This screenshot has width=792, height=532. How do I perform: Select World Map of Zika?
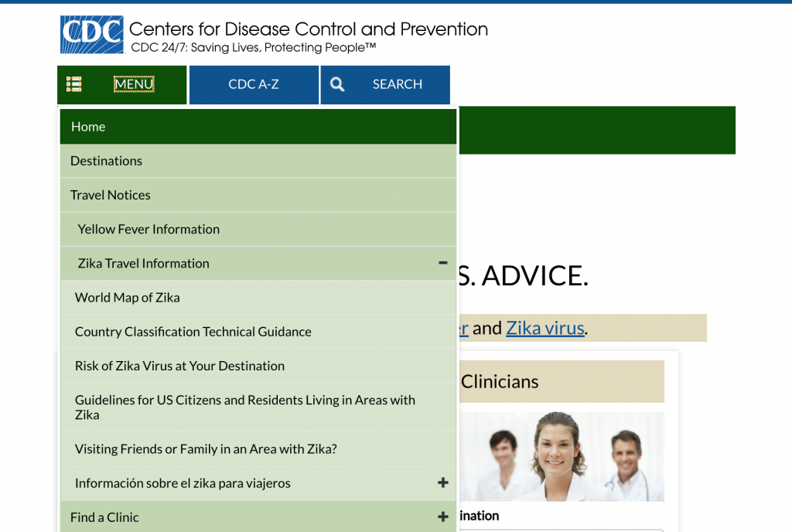[128, 298]
